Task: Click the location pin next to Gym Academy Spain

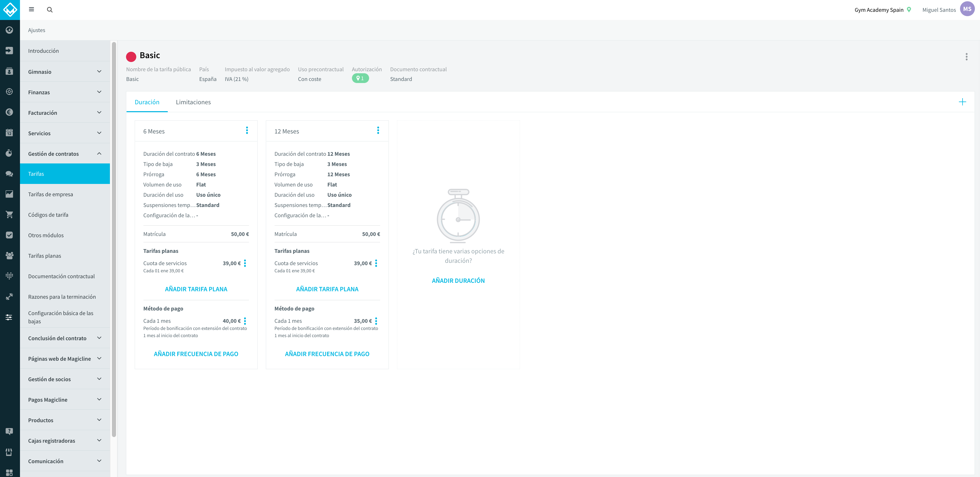Action: (x=909, y=10)
